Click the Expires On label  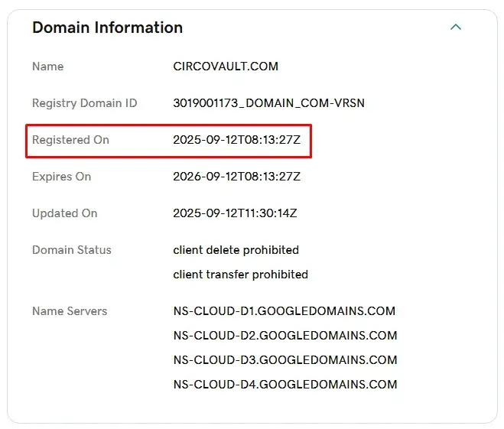pos(62,177)
